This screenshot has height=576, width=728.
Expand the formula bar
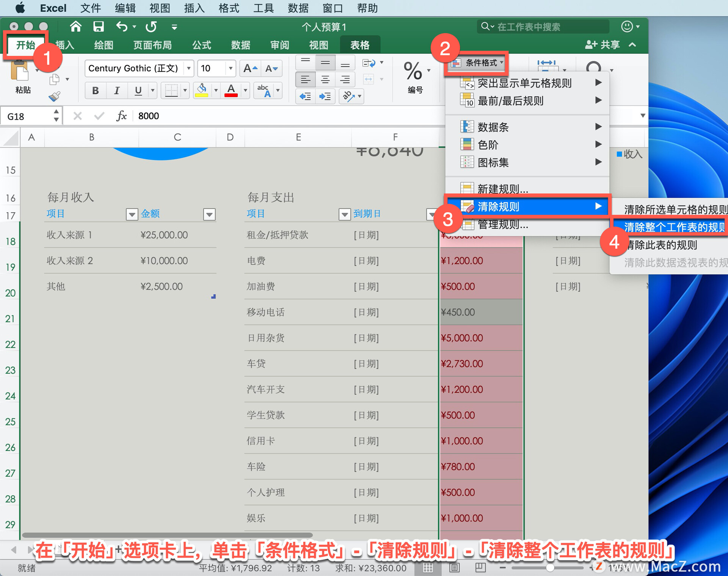click(643, 116)
